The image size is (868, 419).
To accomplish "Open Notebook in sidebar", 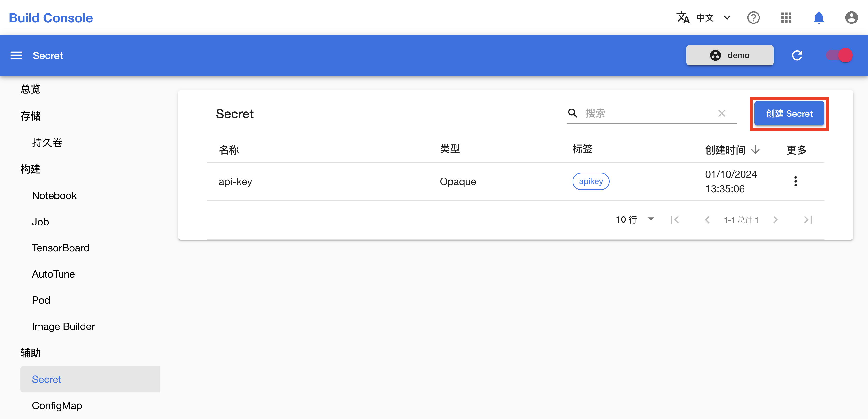I will coord(54,195).
